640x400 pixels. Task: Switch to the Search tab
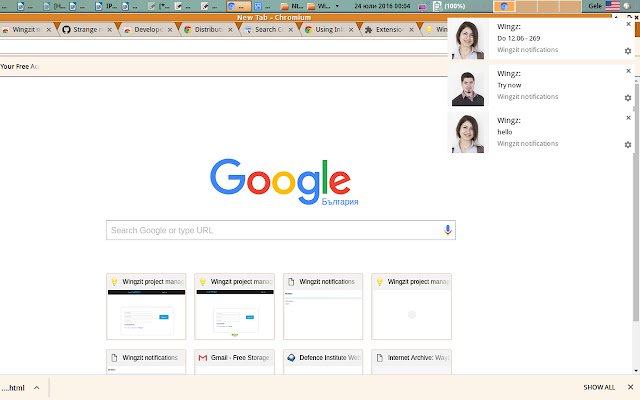[x=266, y=30]
